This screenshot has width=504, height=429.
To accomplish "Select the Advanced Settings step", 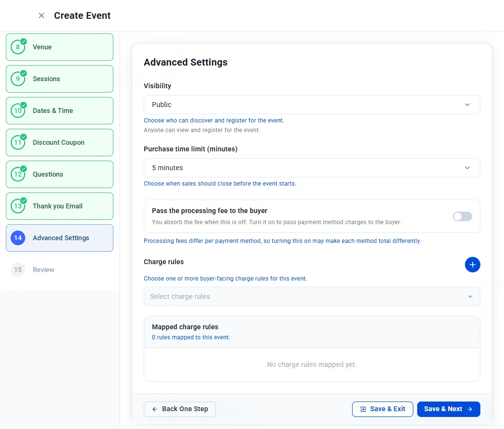I will click(59, 238).
